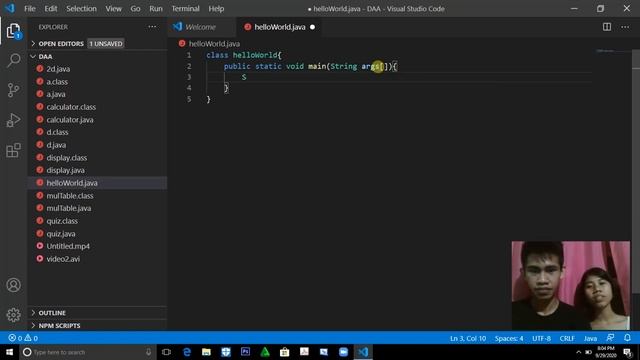Select the helloWorld.java editor tab
The height and width of the screenshot is (360, 640).
pyautogui.click(x=280, y=27)
